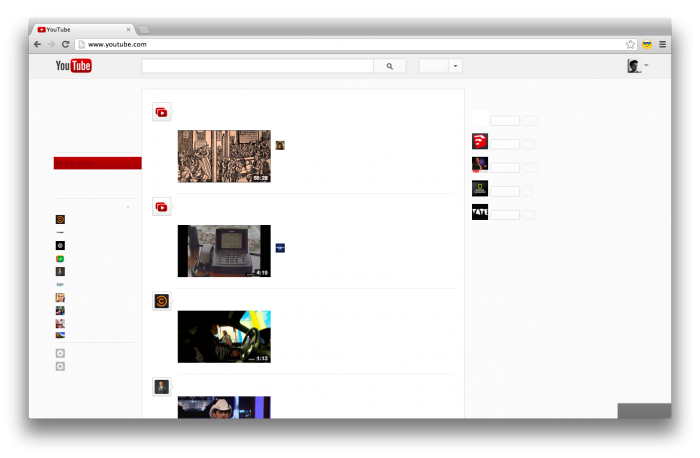Click the subscribe button in the top recommended row

[505, 121]
